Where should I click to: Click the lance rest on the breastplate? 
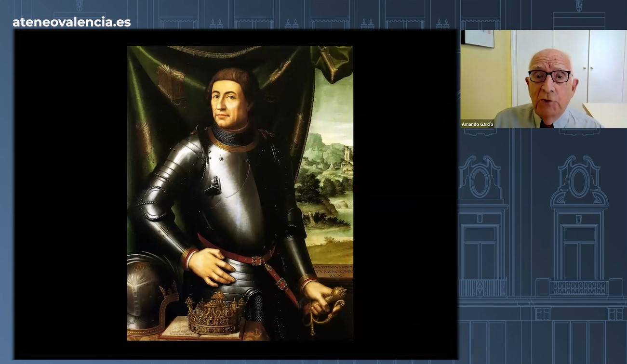point(213,186)
